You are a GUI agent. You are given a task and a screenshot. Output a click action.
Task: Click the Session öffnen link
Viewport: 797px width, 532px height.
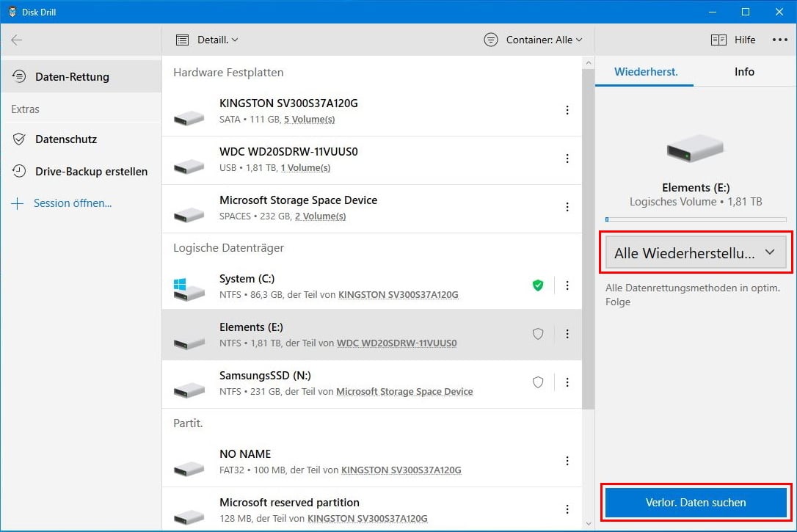[73, 203]
